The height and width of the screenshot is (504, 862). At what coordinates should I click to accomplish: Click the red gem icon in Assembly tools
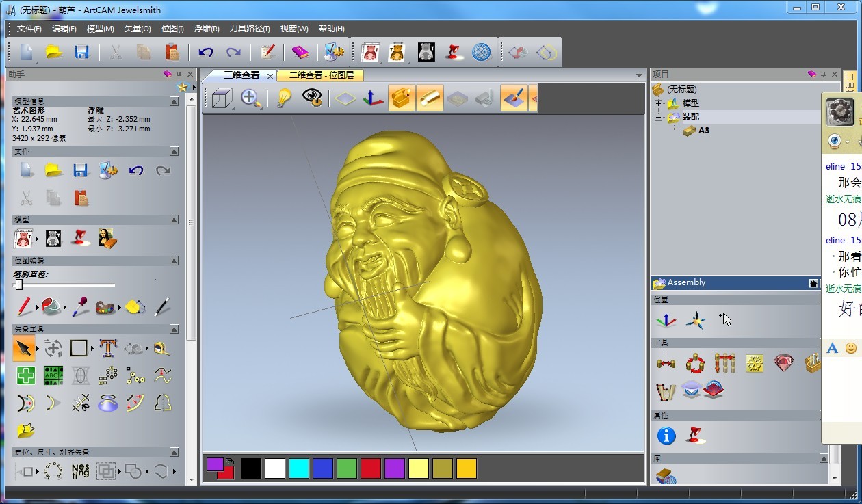783,362
